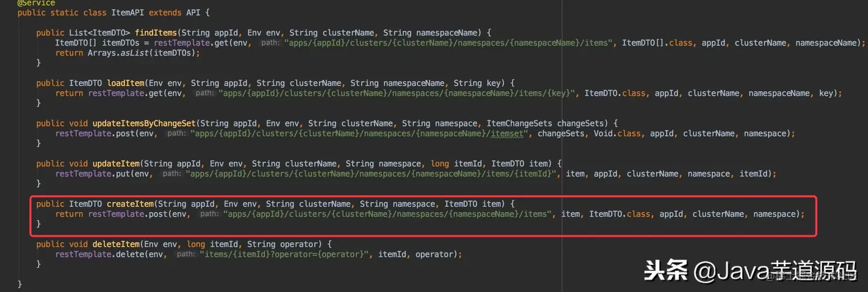Click the loadItem method name
The image size is (868, 292).
coord(126,83)
